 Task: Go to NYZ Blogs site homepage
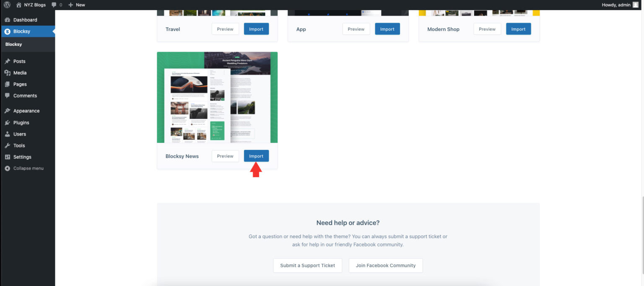point(31,5)
